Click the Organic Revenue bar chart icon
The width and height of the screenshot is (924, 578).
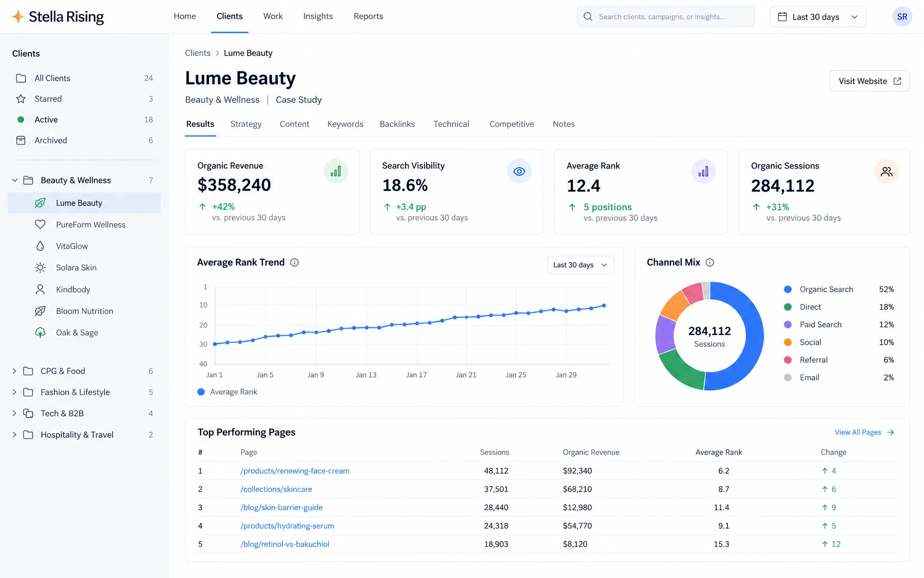336,172
